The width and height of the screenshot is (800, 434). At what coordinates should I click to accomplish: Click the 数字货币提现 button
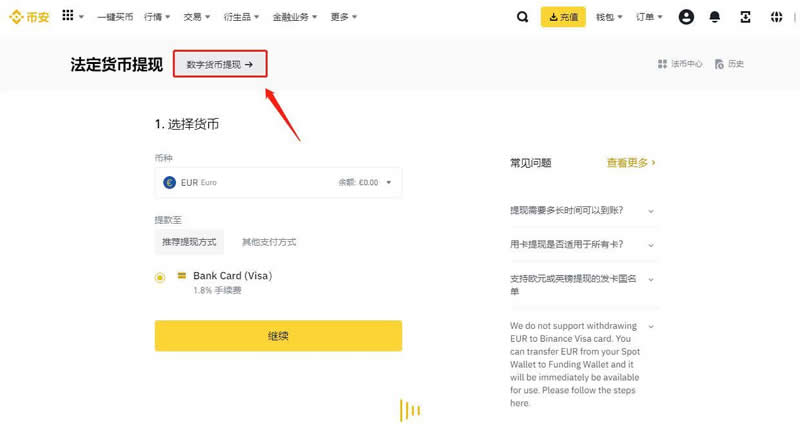click(x=220, y=64)
